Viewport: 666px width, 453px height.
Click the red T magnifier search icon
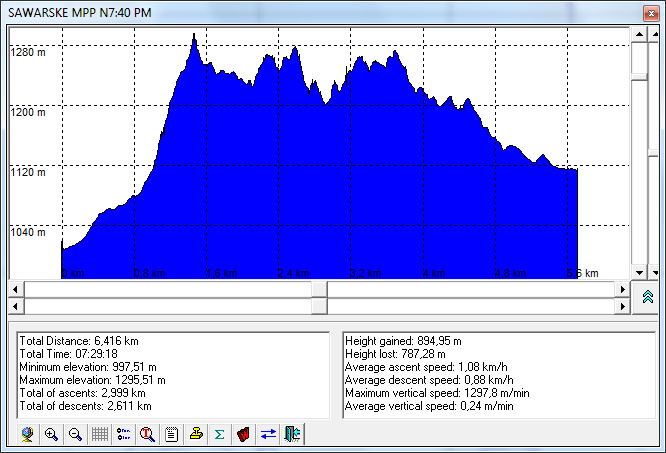point(148,434)
